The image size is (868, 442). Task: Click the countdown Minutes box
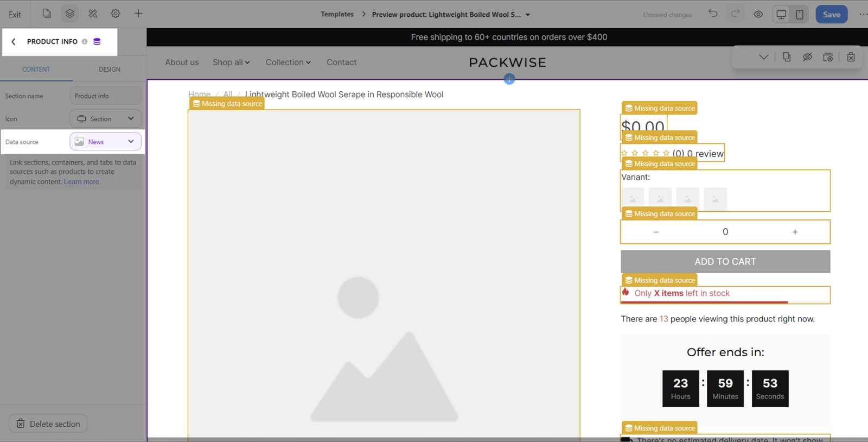click(x=725, y=389)
